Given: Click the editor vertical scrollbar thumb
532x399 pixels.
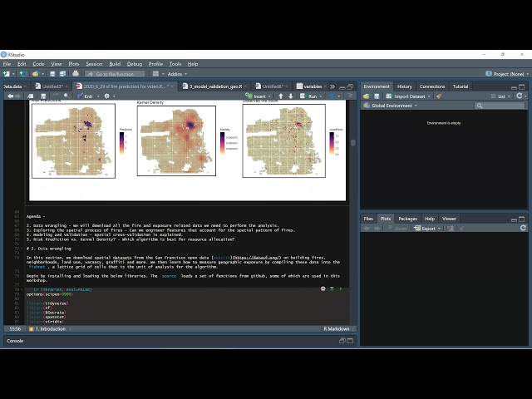Looking at the screenshot, I should [352, 143].
